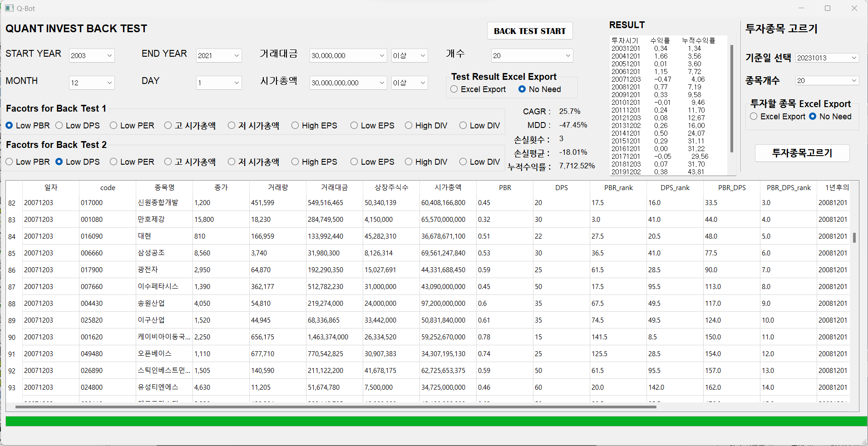Click the stock name cell 삼성공조
Image resolution: width=868 pixels, height=446 pixels.
(x=164, y=253)
